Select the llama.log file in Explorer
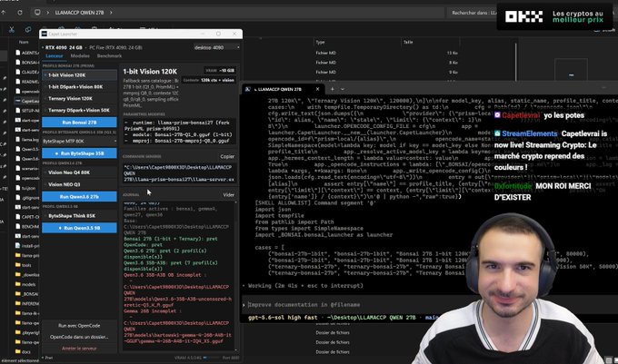This screenshot has width=618, height=364. (27, 139)
